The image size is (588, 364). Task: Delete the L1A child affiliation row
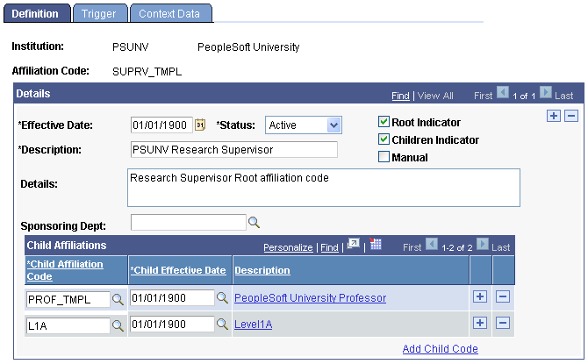(x=503, y=323)
